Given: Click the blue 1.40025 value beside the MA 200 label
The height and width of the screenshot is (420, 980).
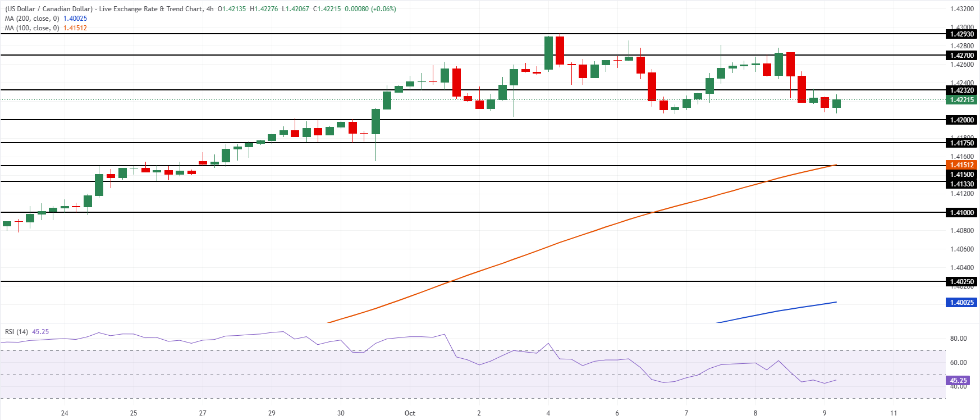Looking at the screenshot, I should pyautogui.click(x=75, y=19).
